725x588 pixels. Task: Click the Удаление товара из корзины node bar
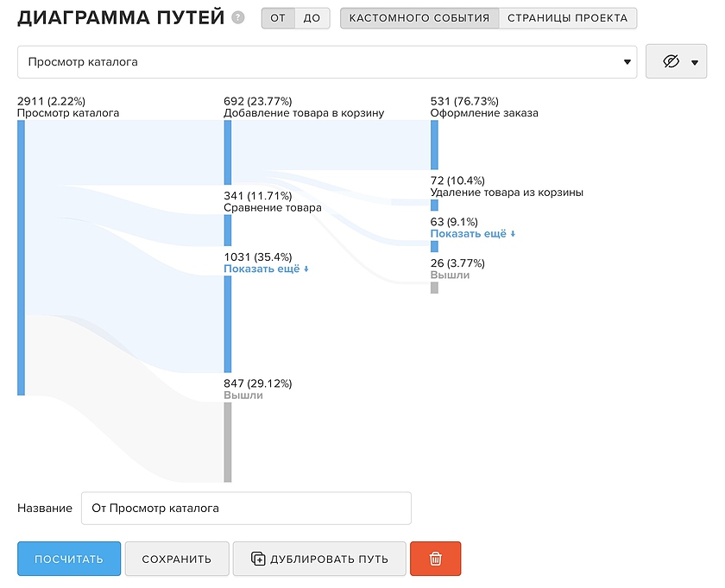click(x=434, y=205)
